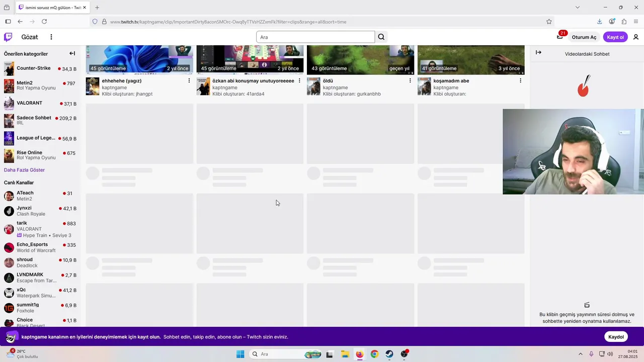Open the Firefox hamburger menu

point(636,22)
